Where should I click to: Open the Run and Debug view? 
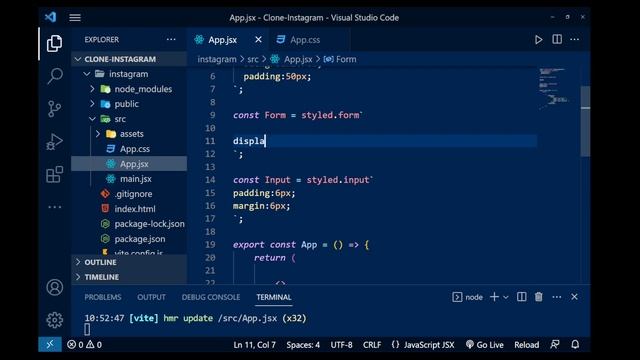[54, 142]
